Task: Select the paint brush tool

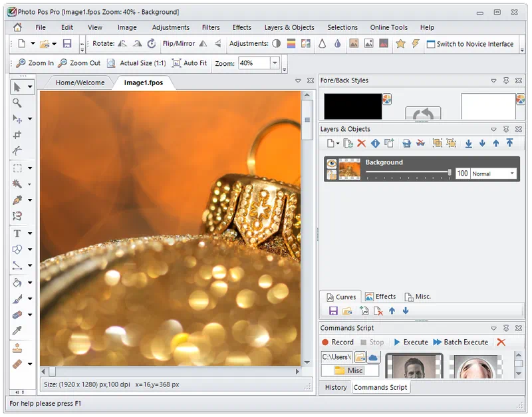Action: [17, 299]
